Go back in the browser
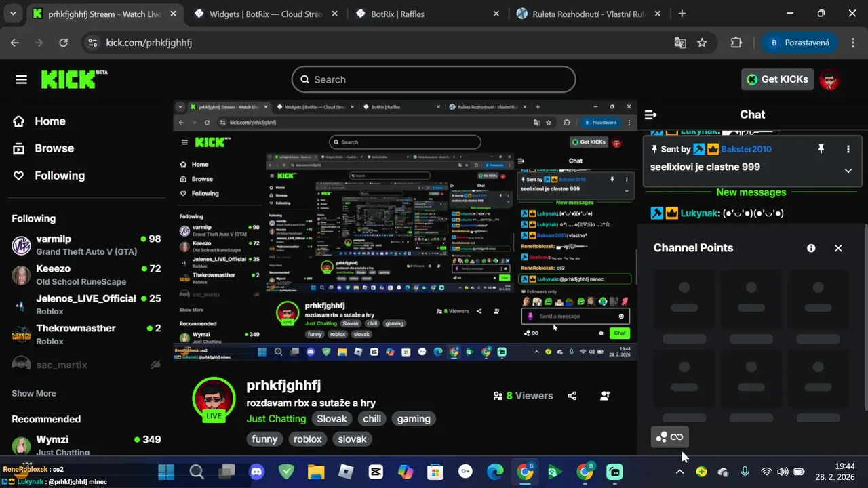Image resolution: width=868 pixels, height=488 pixels. [15, 43]
